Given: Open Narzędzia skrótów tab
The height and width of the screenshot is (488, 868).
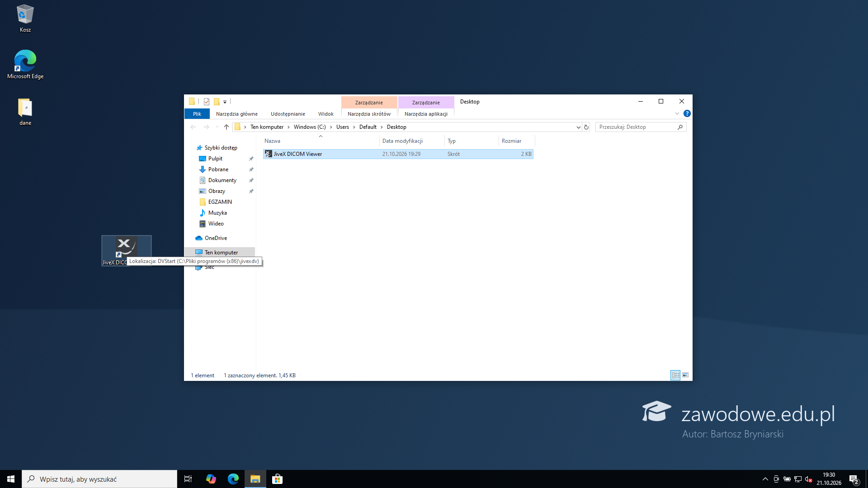Looking at the screenshot, I should [369, 114].
